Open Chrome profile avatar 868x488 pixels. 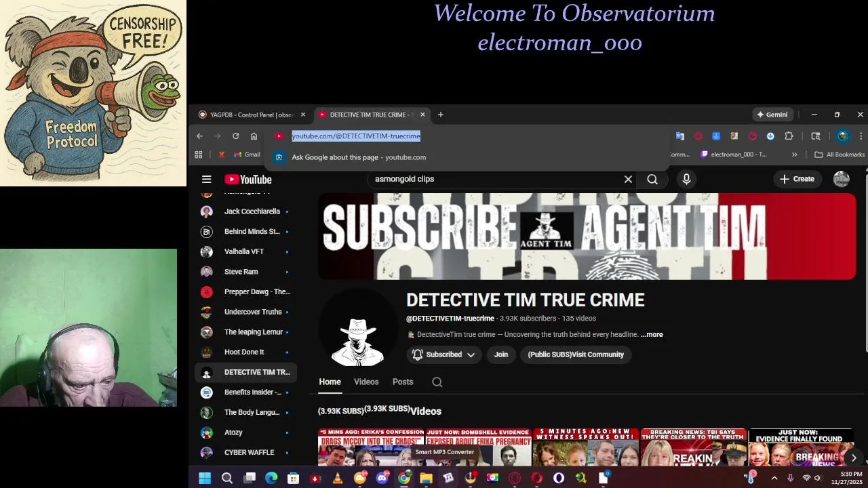[842, 136]
